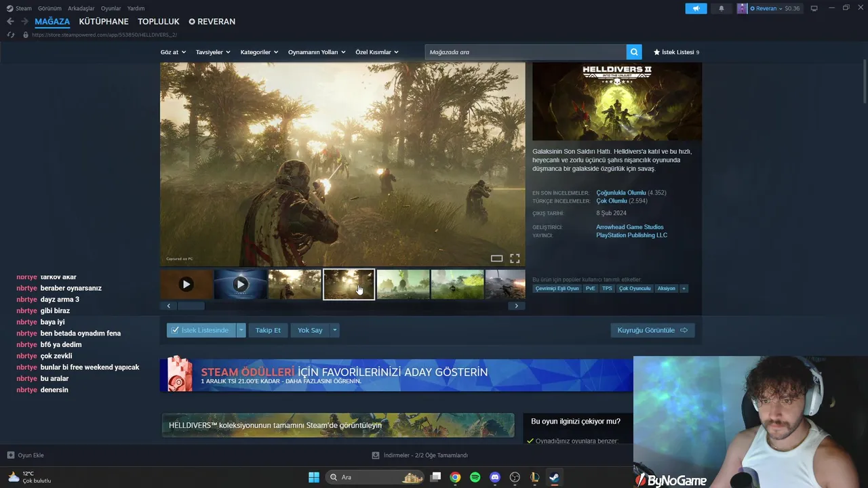Click the Mağazada ara search field
Screen dimensions: 868x488
(x=526, y=52)
